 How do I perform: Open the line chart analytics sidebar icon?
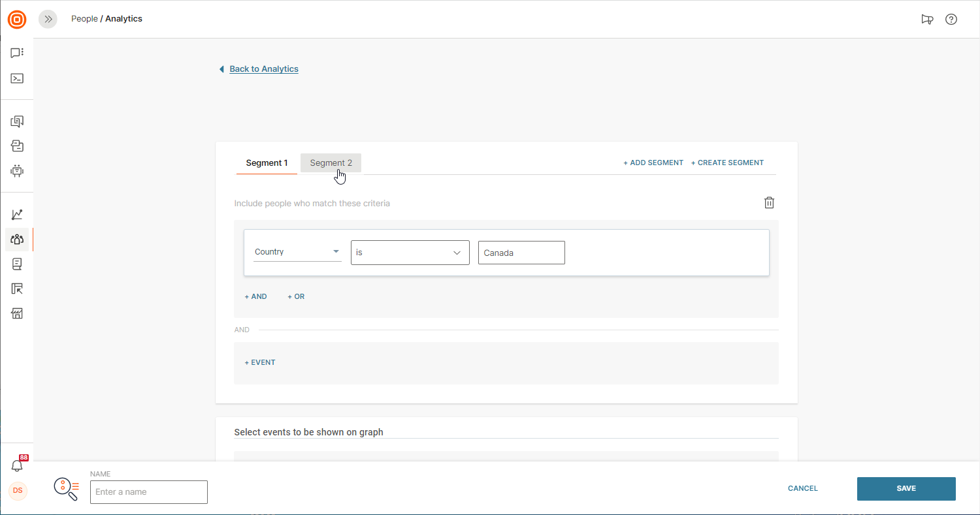tap(17, 215)
